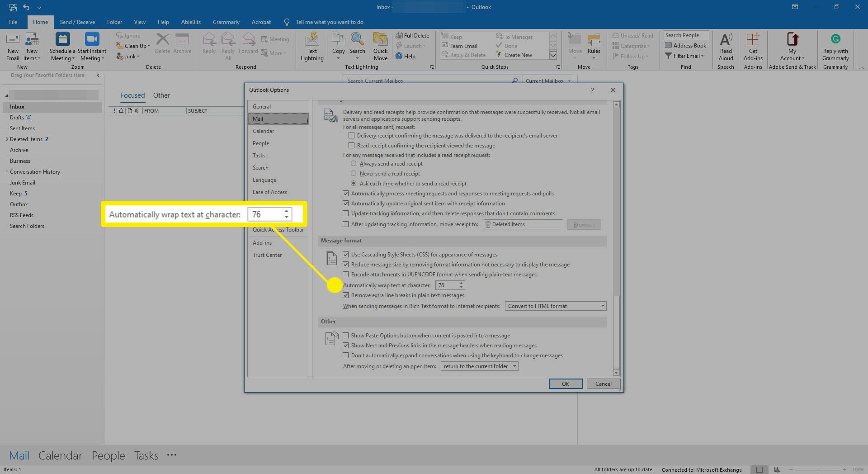Uncheck Automatically process meeting requests
The width and height of the screenshot is (868, 474).
(x=346, y=194)
